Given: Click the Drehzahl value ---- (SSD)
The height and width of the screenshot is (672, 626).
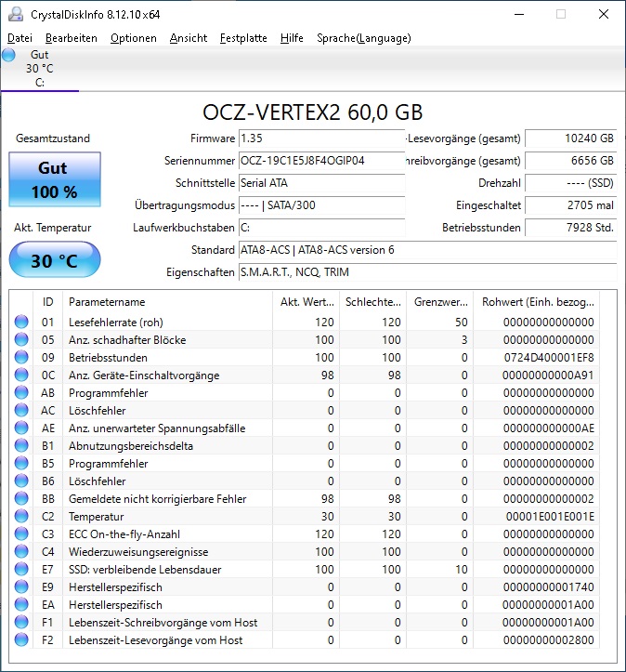Looking at the screenshot, I should pos(571,183).
